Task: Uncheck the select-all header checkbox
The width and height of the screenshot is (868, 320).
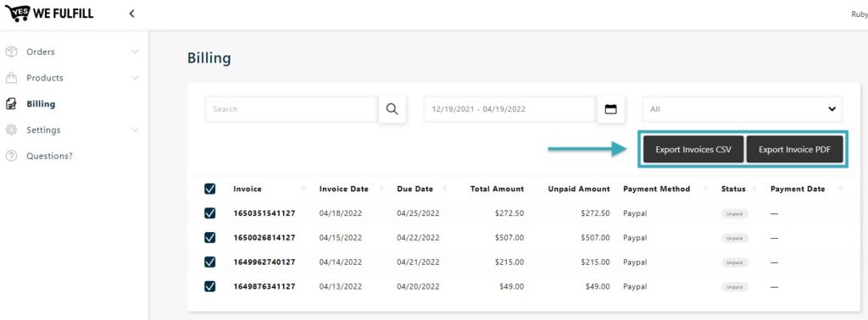Action: pyautogui.click(x=210, y=189)
